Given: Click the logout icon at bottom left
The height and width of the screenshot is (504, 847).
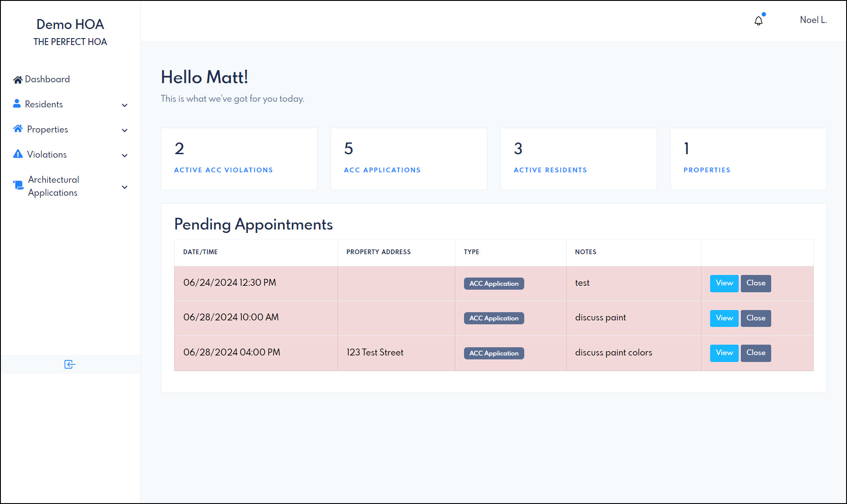Looking at the screenshot, I should coord(70,364).
